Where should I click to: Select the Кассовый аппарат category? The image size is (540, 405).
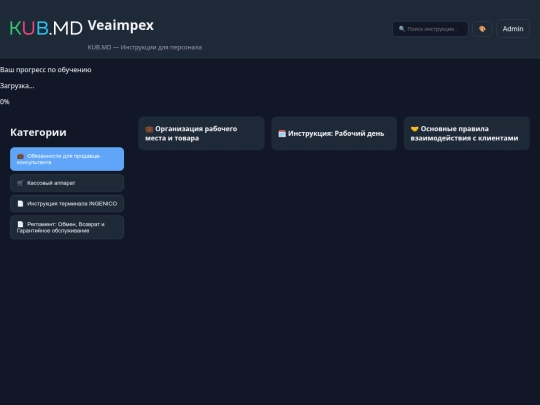[67, 183]
